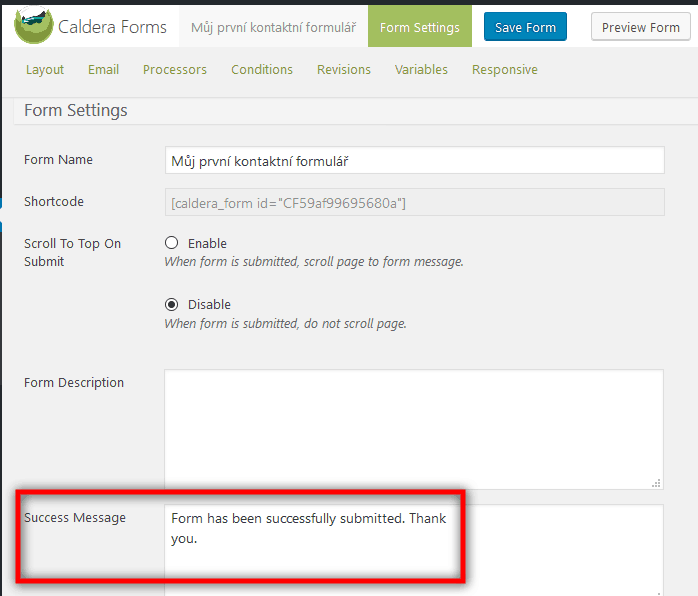Viewport: 698px width, 596px height.
Task: Click the Caldera Forms logo icon
Action: (x=34, y=25)
